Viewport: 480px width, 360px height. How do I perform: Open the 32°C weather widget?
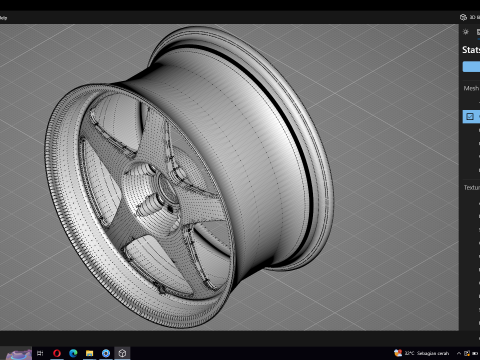(x=422, y=353)
